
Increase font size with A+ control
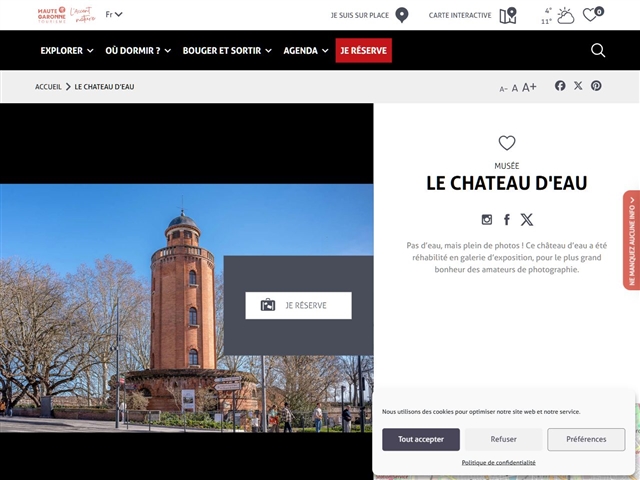point(529,87)
